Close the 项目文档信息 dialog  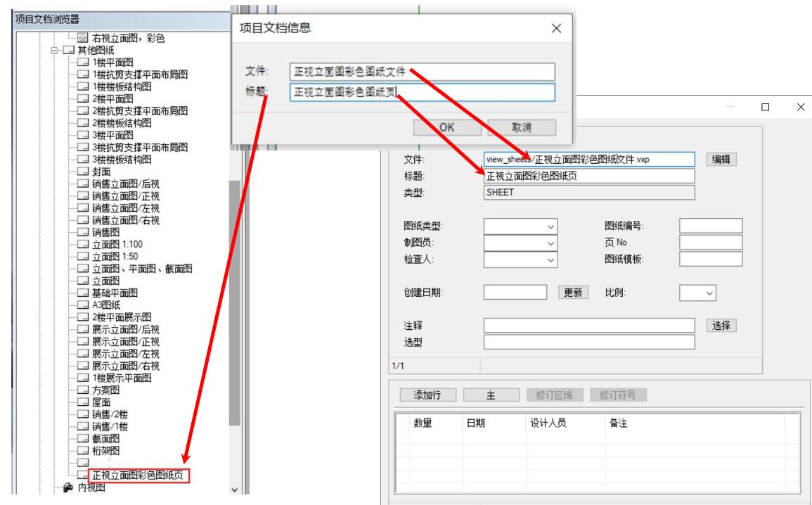556,29
